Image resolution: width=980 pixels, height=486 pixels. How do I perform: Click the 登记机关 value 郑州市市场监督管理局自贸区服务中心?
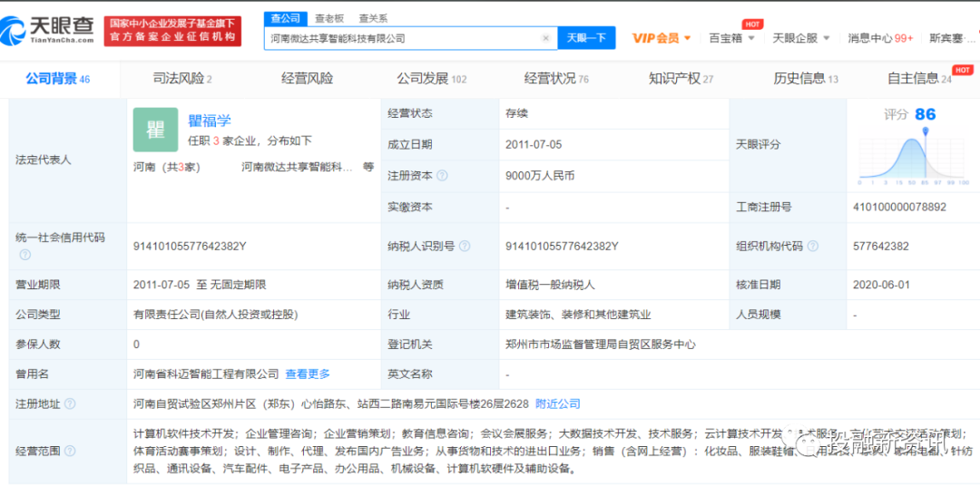pos(601,345)
